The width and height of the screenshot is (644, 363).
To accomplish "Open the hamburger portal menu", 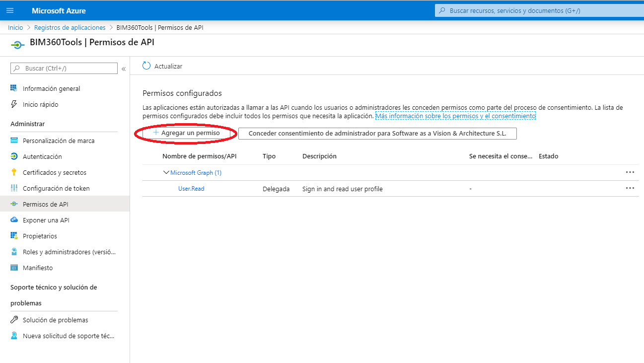I will (10, 10).
